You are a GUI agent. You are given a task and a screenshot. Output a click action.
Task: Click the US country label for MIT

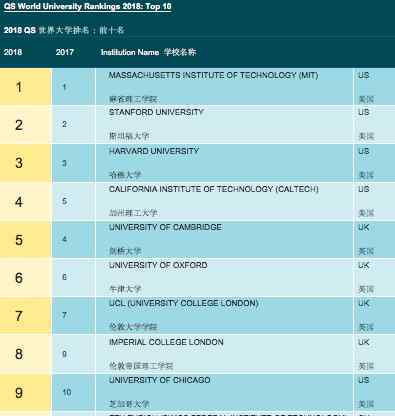click(x=364, y=75)
